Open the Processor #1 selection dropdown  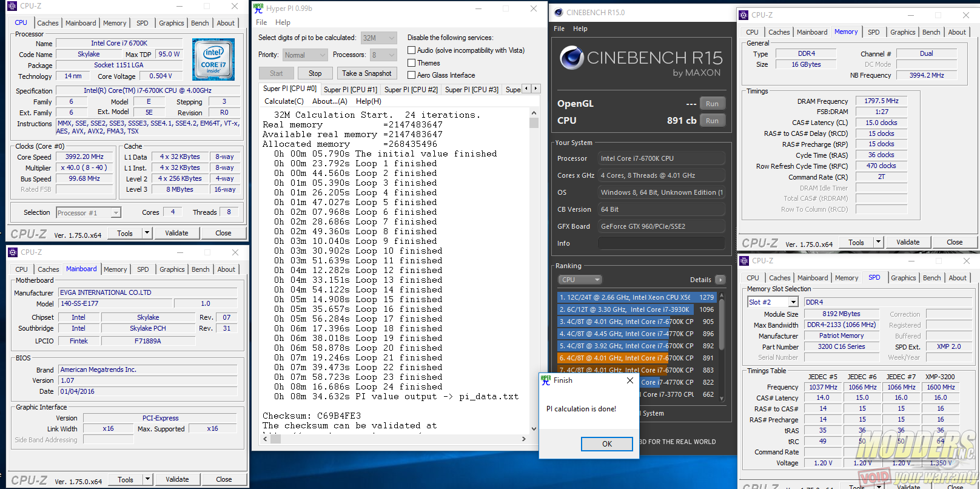89,213
